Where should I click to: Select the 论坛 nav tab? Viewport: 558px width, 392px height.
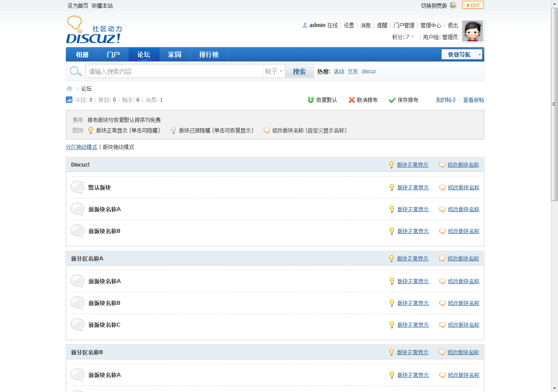(x=144, y=55)
